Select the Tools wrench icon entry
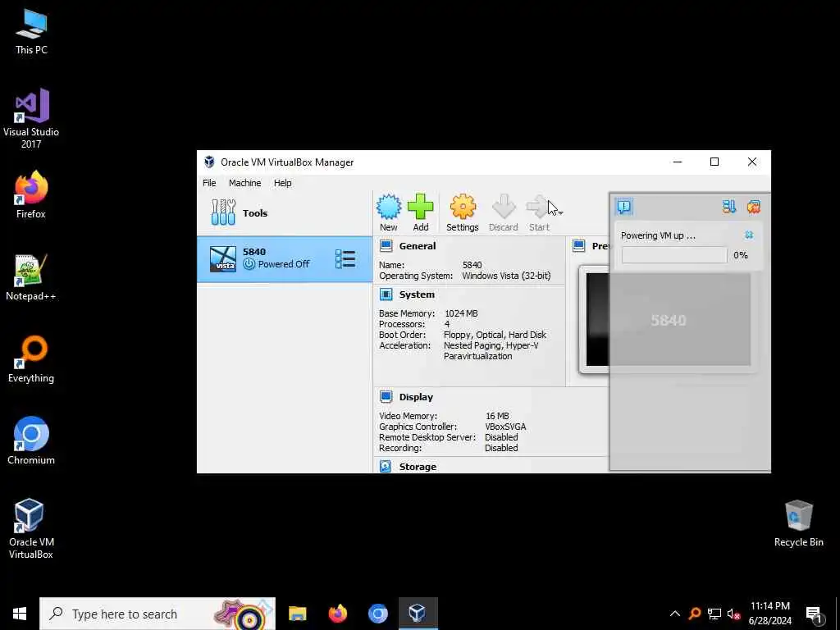 tap(223, 212)
